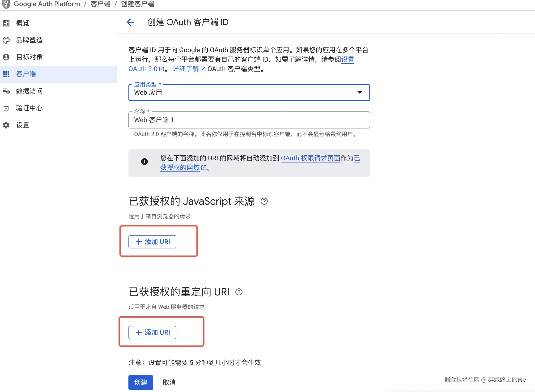The height and width of the screenshot is (392, 535).
Task: Click the 品牌塑造 palette icon
Action: click(x=6, y=40)
